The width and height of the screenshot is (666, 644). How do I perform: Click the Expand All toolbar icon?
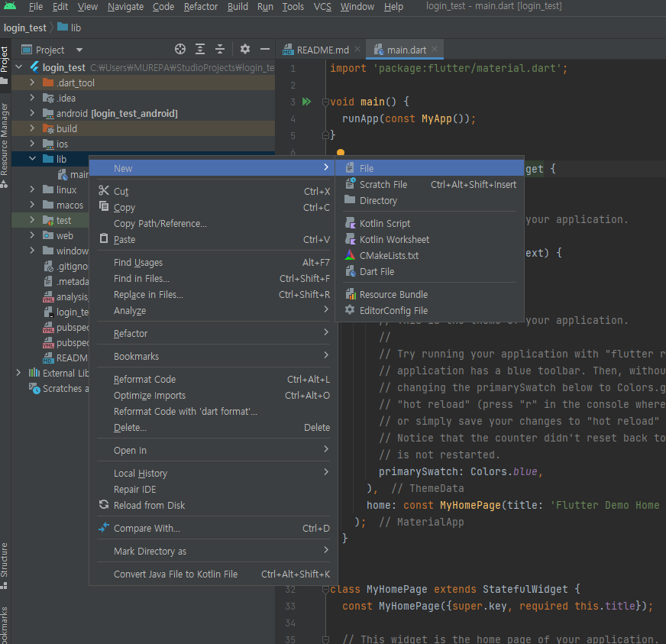pyautogui.click(x=200, y=50)
